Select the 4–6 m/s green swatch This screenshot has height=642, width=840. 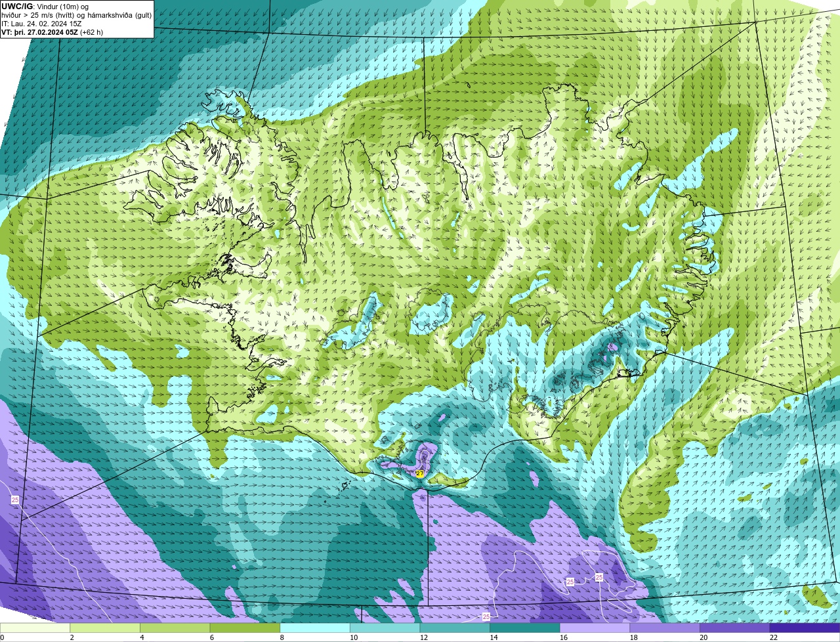point(175,628)
